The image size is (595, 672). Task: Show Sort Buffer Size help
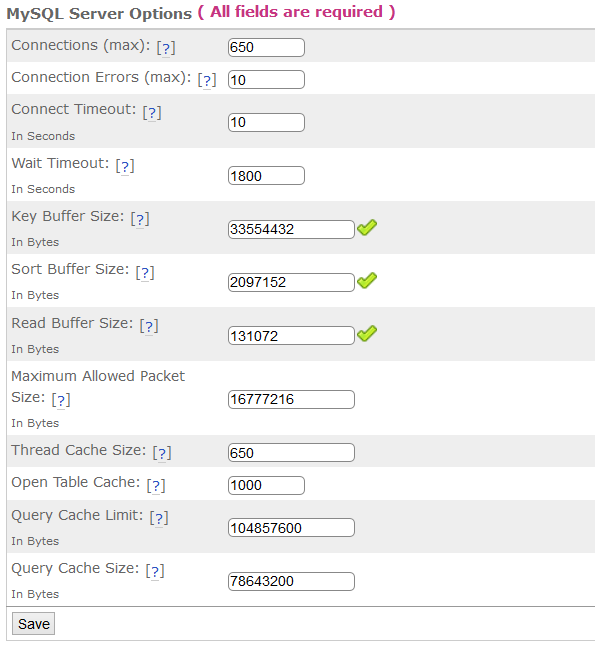[145, 273]
